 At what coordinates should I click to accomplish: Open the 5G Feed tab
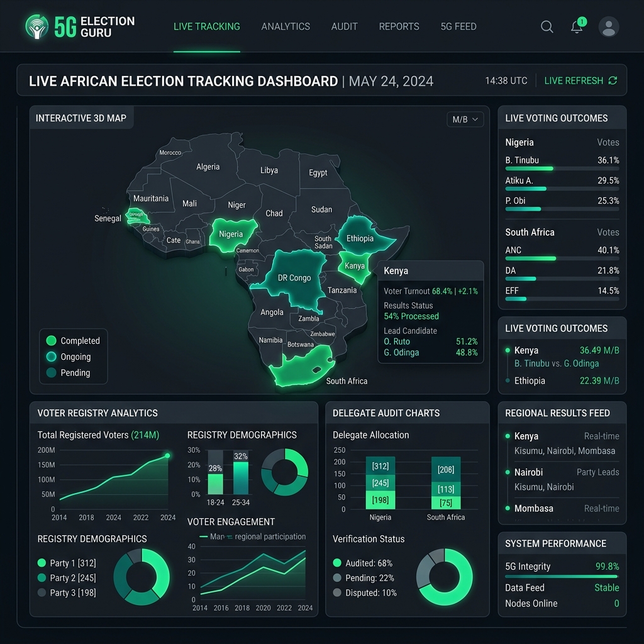coord(458,26)
